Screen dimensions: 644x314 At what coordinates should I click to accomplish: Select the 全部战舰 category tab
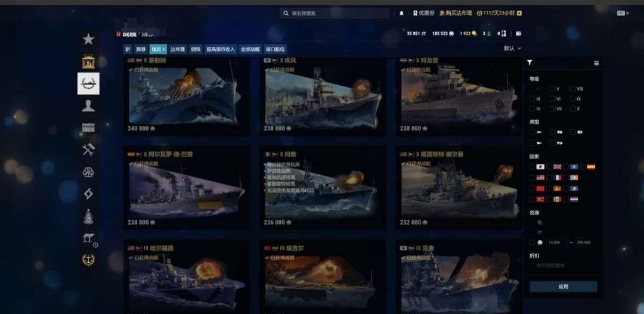point(250,49)
